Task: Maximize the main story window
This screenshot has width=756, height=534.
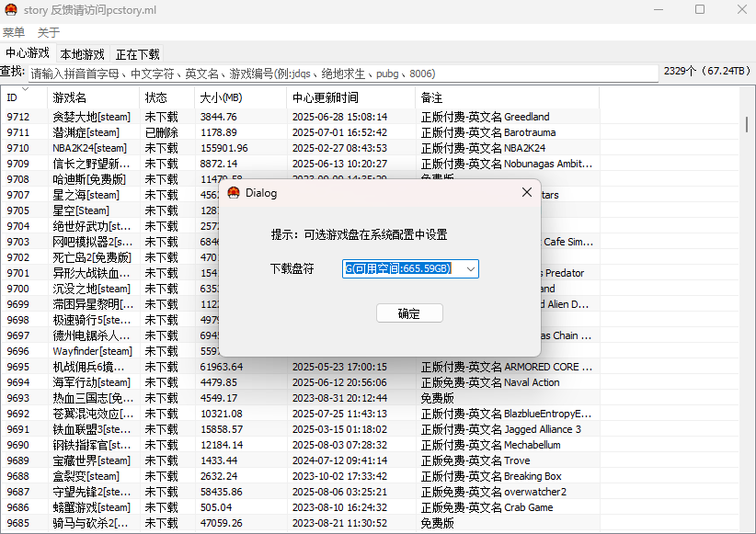Action: (700, 9)
